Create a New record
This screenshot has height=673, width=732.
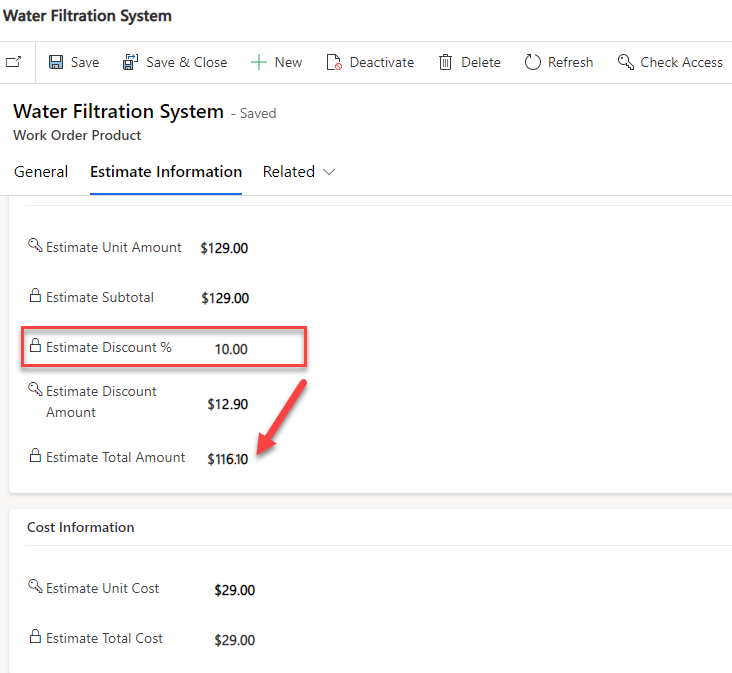(276, 62)
